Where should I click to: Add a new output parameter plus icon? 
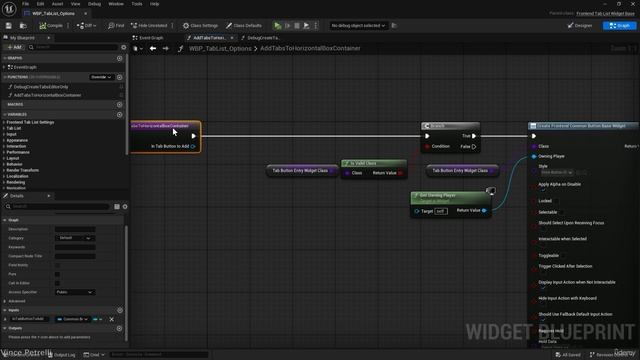coord(120,328)
